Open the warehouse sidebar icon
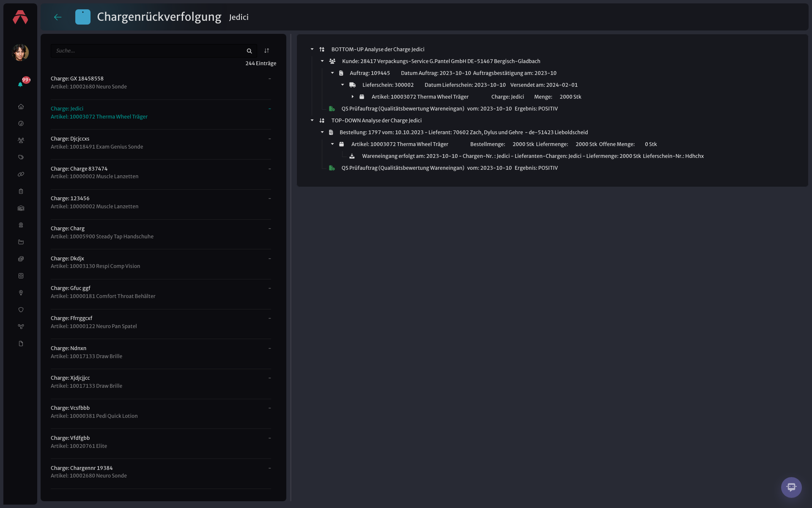The image size is (812, 508). (21, 208)
